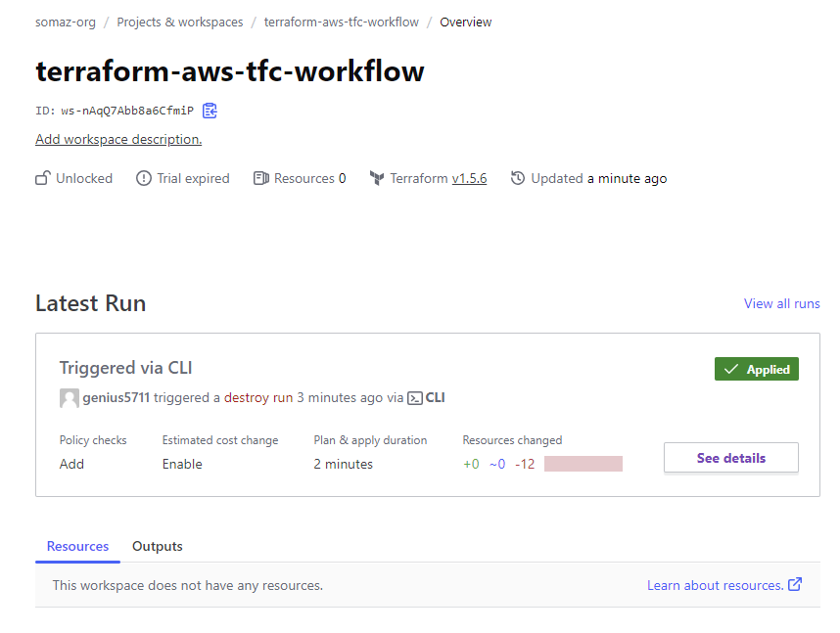Viewport: 840px width, 633px height.
Task: Click the external link icon by Learn about resources
Action: tap(795, 584)
